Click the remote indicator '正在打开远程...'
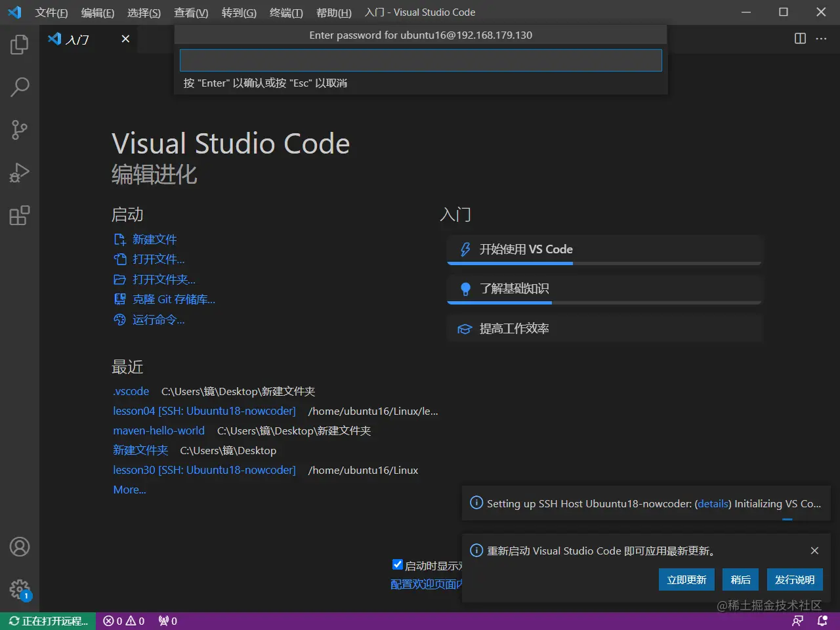The width and height of the screenshot is (840, 630). pyautogui.click(x=49, y=621)
